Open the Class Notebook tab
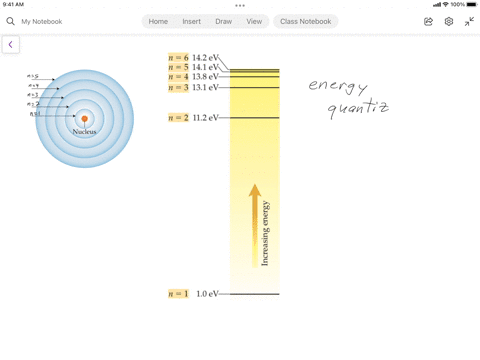The image size is (480, 360). (x=306, y=21)
